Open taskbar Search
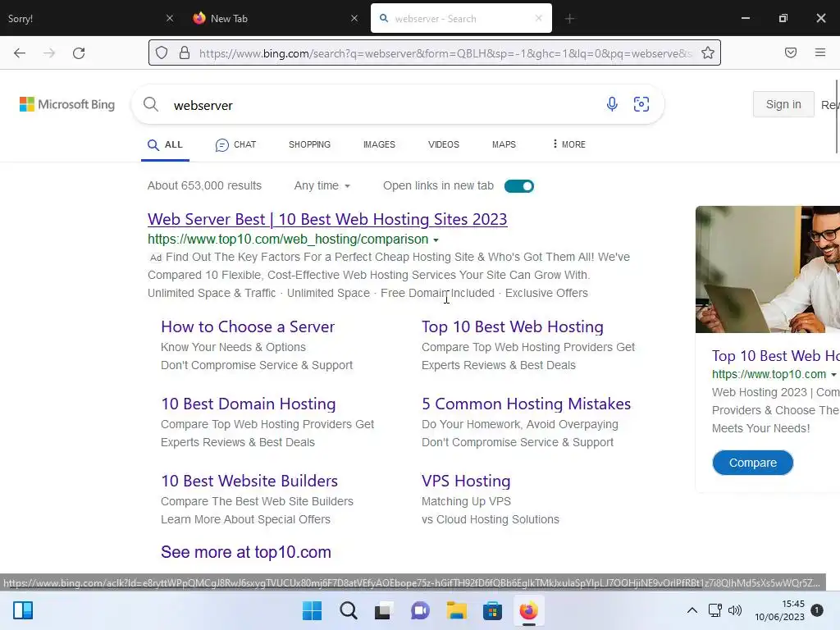 click(x=348, y=610)
